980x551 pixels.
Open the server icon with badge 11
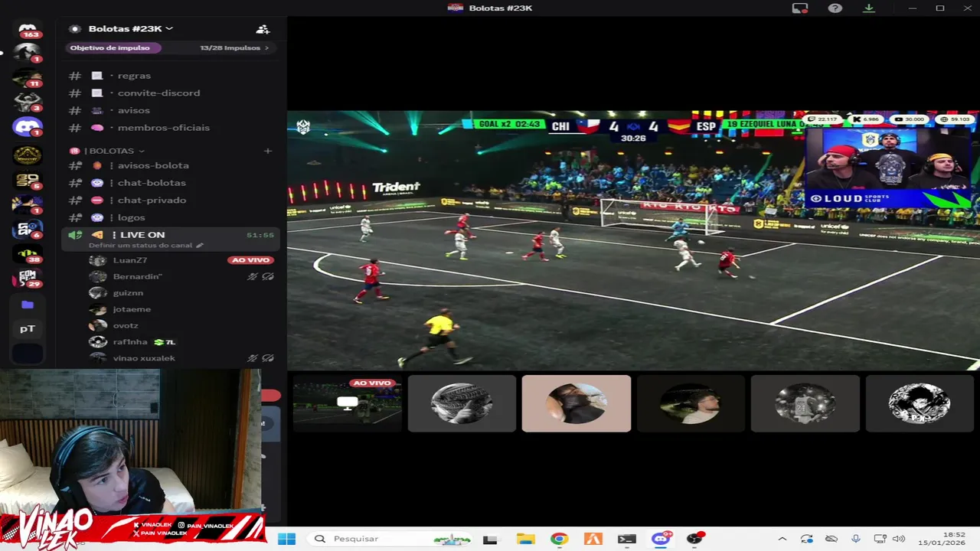[x=28, y=78]
